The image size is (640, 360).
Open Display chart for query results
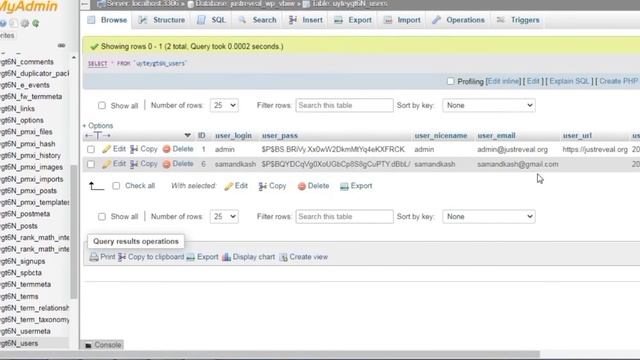coord(249,257)
